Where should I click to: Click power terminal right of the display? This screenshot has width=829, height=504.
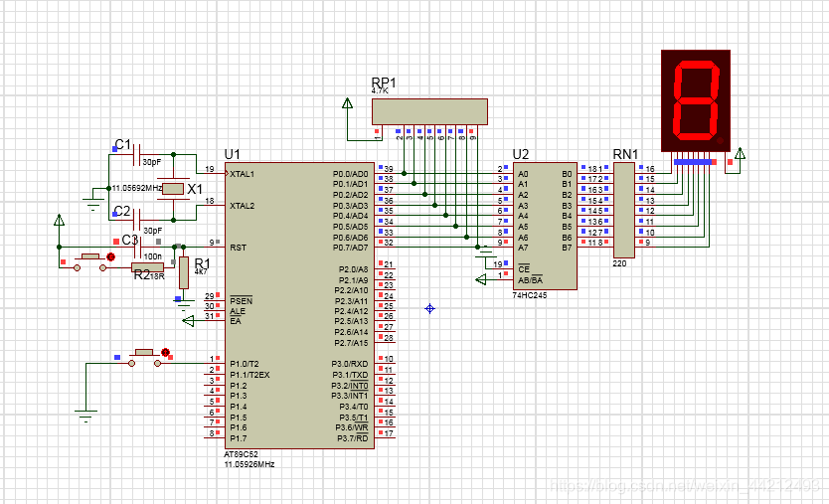741,154
